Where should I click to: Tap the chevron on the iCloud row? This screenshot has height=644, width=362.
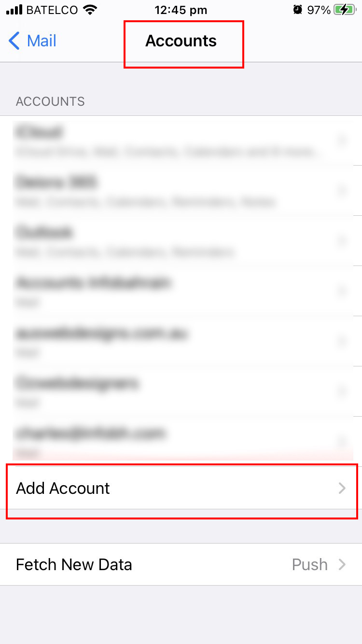tap(342, 140)
